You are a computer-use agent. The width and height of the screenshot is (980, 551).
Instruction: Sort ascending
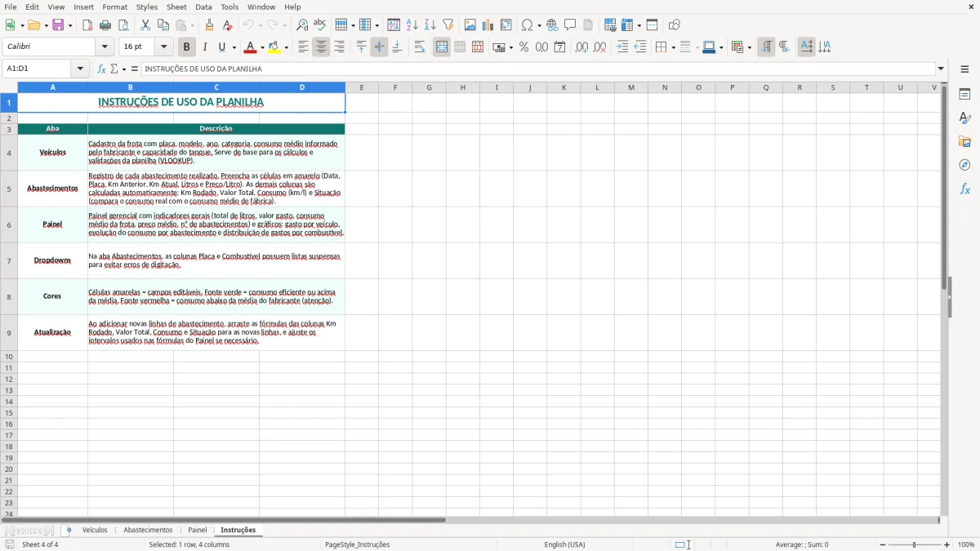pyautogui.click(x=412, y=25)
